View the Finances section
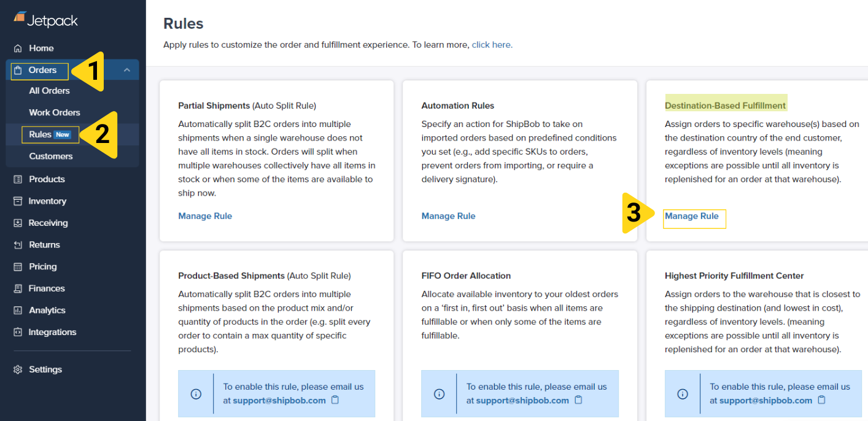 [45, 288]
